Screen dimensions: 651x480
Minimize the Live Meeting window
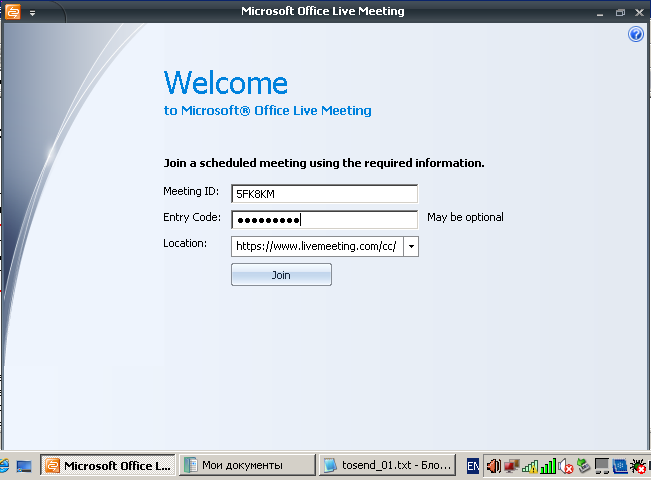click(600, 13)
